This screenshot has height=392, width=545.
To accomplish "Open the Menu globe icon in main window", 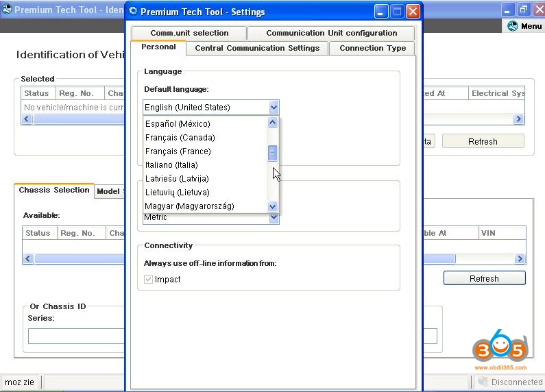I will [512, 26].
